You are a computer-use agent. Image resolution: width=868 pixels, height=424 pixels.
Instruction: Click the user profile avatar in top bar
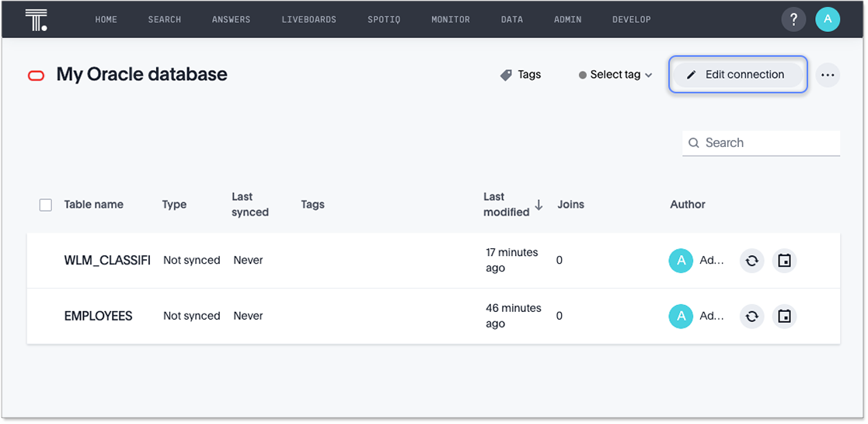828,19
